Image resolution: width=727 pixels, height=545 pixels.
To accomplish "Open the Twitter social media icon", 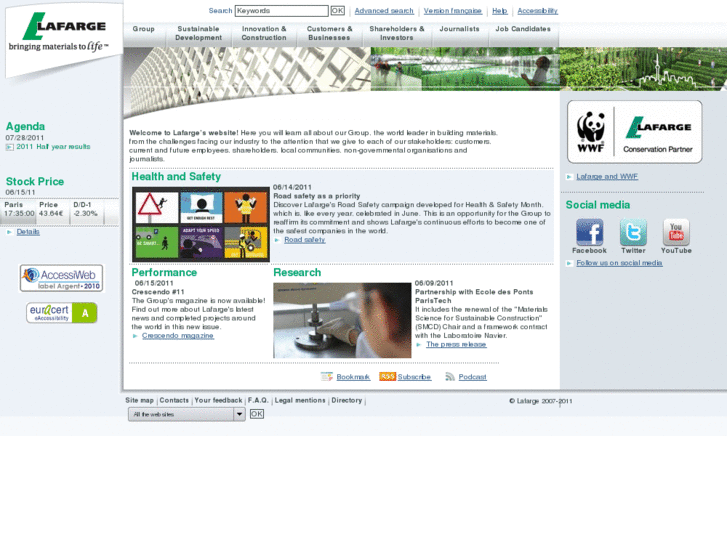I will click(x=633, y=232).
